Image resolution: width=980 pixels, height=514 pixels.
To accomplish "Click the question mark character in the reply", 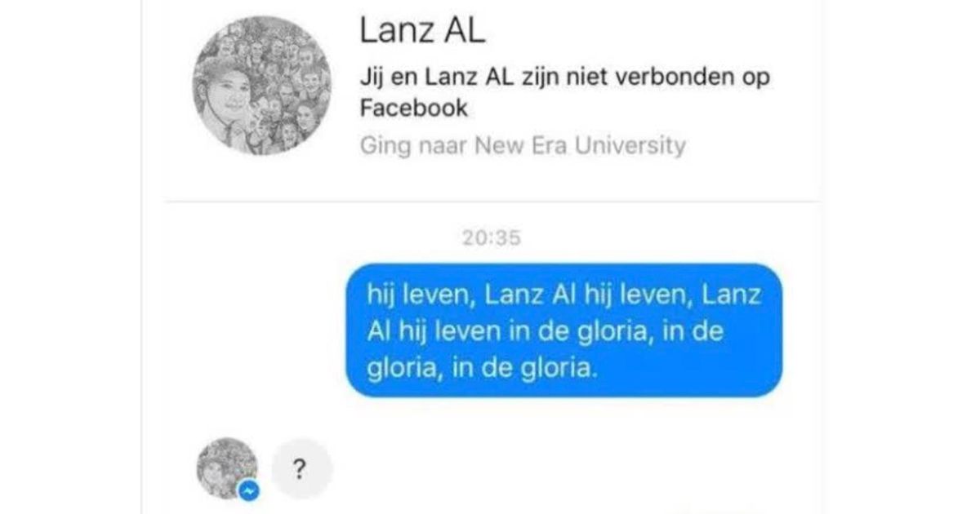I will coord(301,468).
